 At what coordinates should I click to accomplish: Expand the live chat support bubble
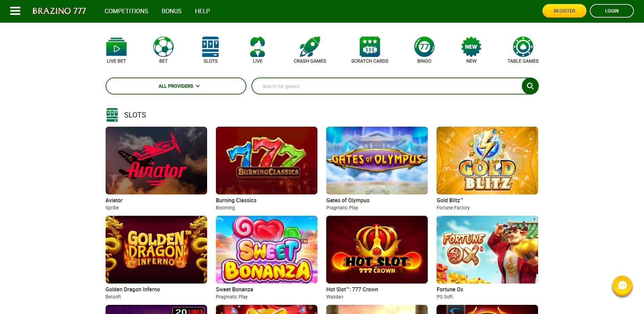(x=622, y=286)
